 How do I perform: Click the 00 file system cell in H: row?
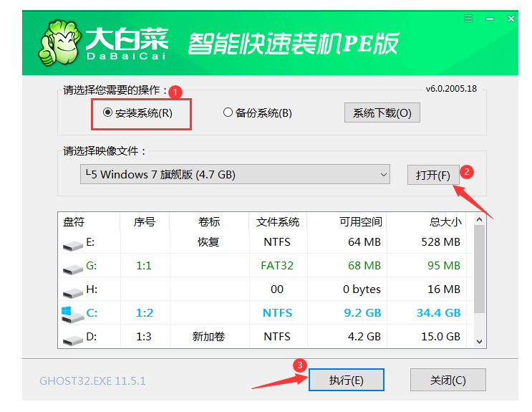coord(277,289)
